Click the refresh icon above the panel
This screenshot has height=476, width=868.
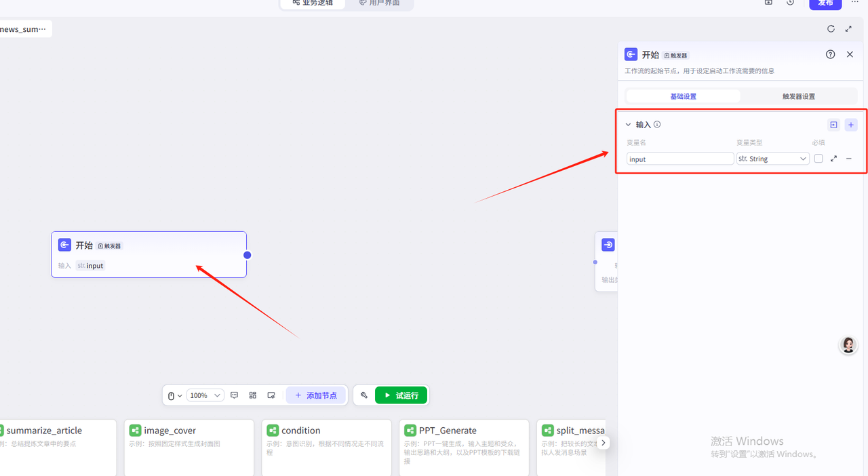click(x=831, y=28)
